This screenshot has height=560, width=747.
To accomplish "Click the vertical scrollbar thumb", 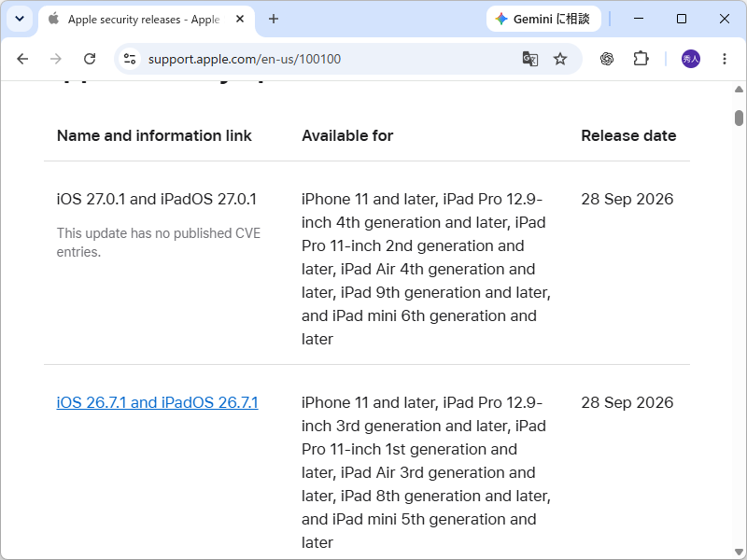I will tap(739, 118).
